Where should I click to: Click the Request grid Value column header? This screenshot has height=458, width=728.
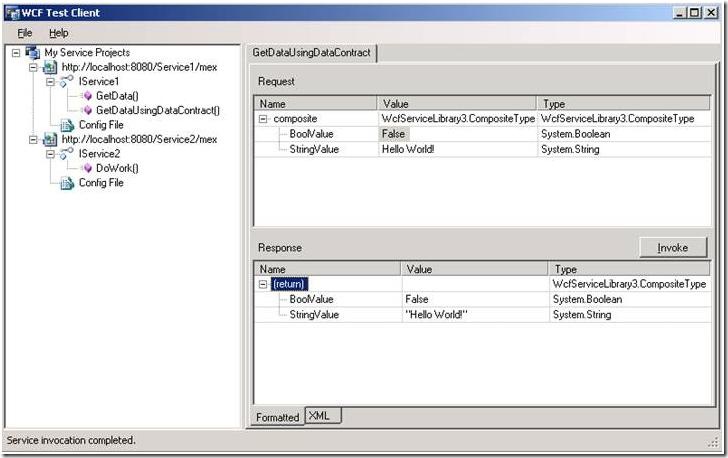[x=457, y=104]
